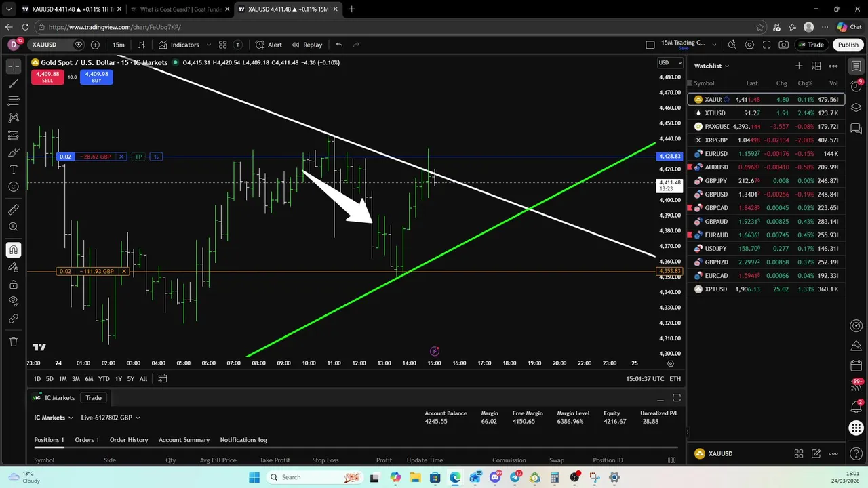This screenshot has width=868, height=488.
Task: Toggle hide all drawings eye
Action: [x=14, y=301]
